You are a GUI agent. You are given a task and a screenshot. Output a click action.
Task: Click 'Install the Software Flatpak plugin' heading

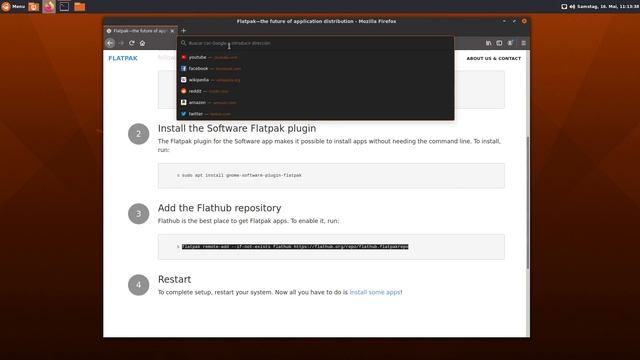pyautogui.click(x=237, y=128)
